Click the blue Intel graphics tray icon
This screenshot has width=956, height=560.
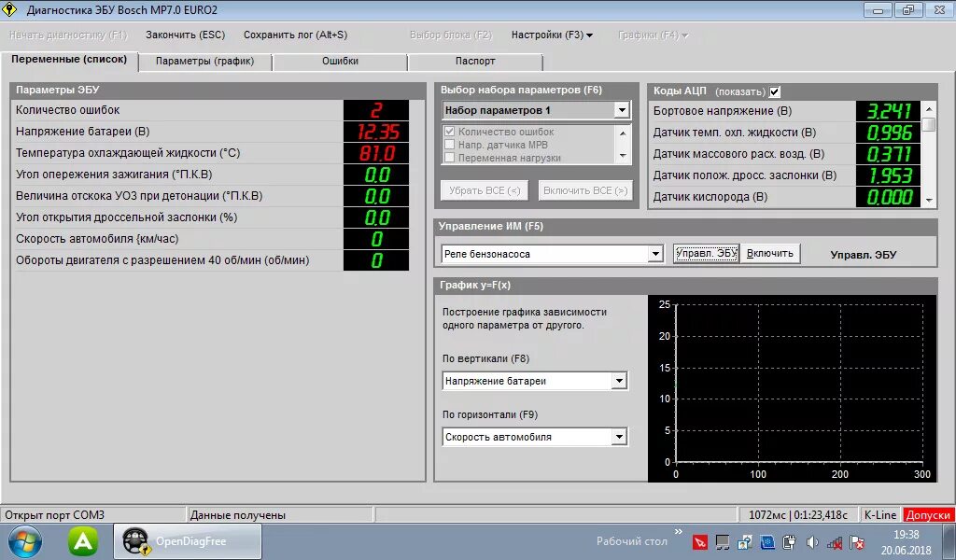(767, 541)
